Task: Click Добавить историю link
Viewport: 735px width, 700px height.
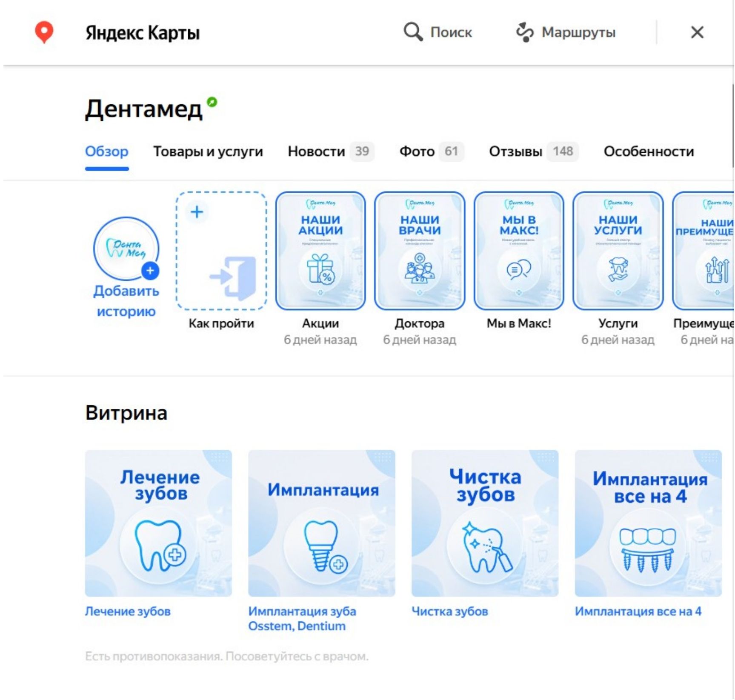Action: [x=126, y=301]
